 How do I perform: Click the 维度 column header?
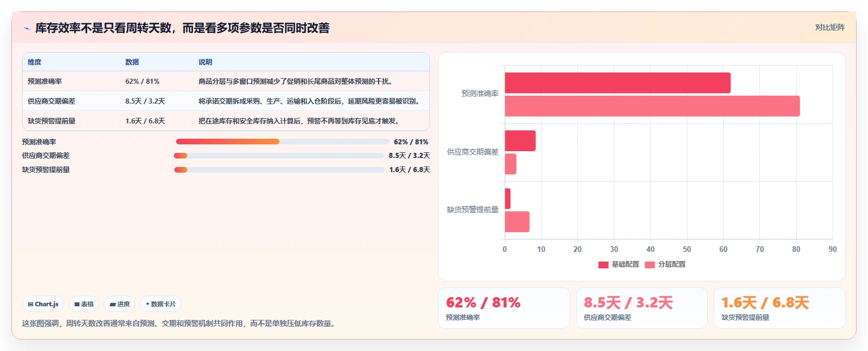coord(35,62)
